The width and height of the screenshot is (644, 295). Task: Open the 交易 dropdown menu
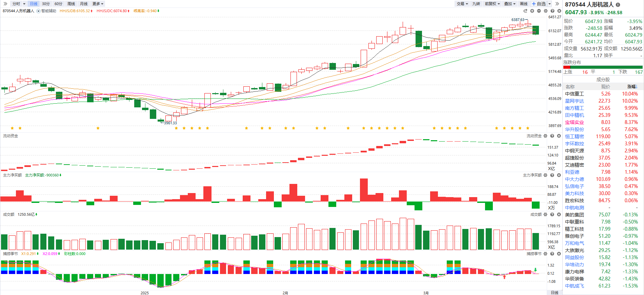click(x=462, y=4)
